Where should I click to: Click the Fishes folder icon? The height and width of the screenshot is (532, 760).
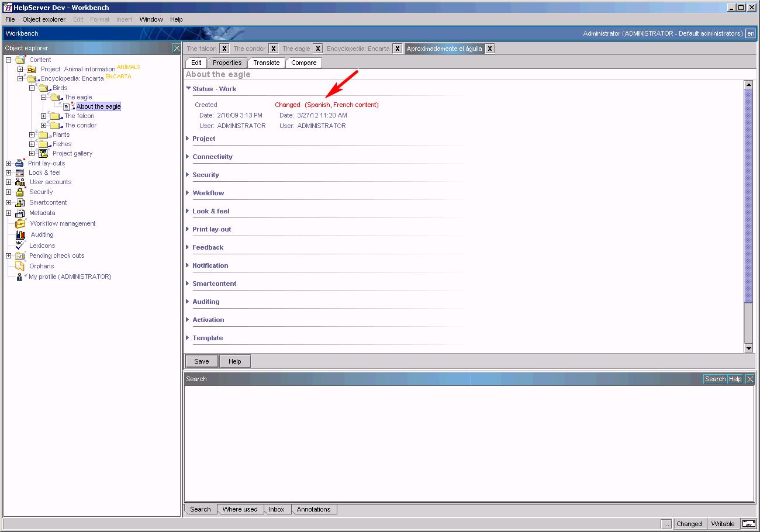pyautogui.click(x=44, y=144)
